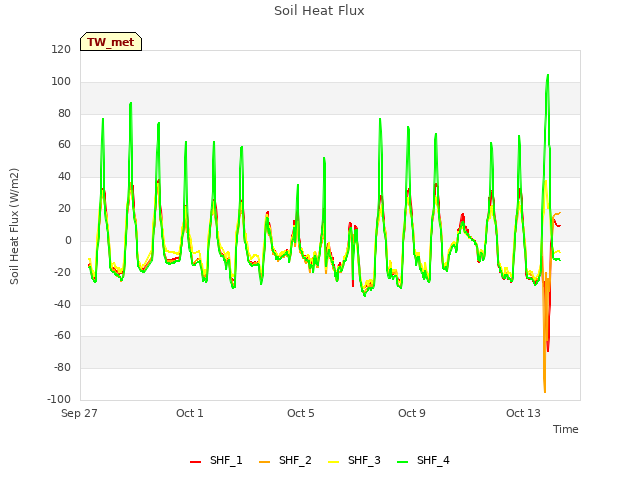Click the Oct 9 x-axis tick label

(412, 413)
